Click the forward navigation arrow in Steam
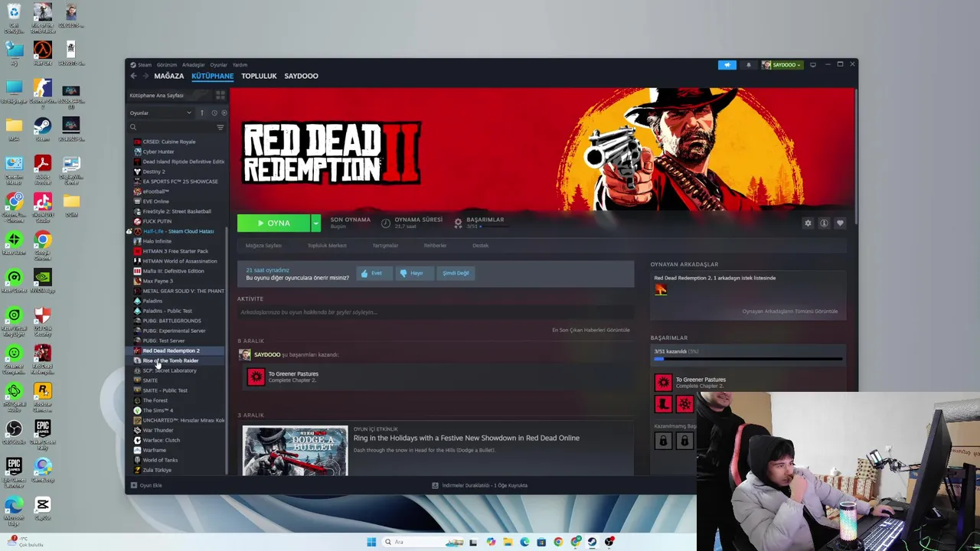Image resolution: width=980 pixels, height=551 pixels. coord(145,76)
